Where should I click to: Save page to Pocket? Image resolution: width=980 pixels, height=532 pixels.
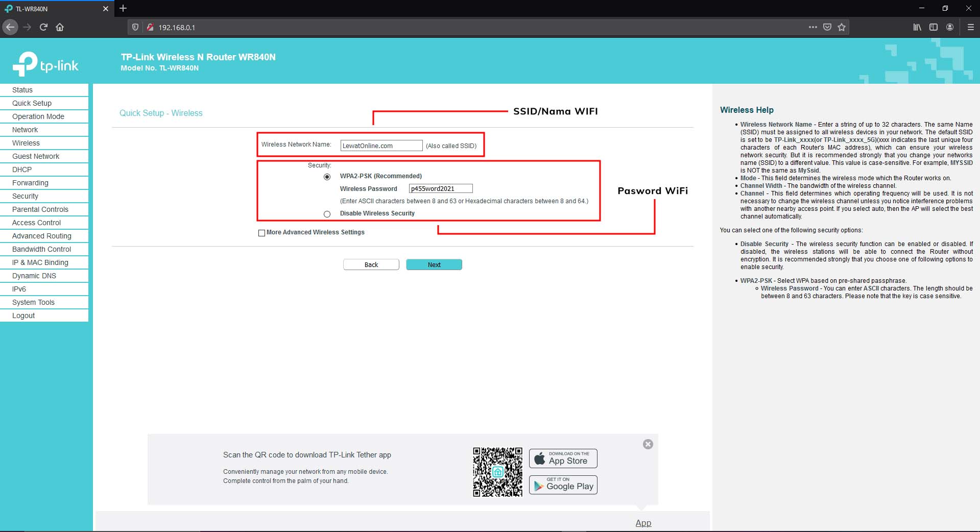(x=827, y=27)
